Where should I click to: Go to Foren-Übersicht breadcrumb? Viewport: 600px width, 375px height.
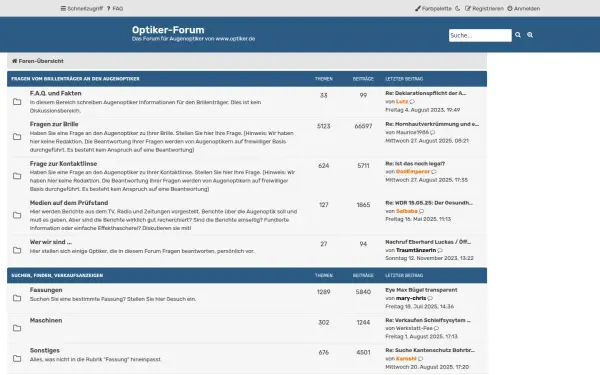tap(38, 61)
